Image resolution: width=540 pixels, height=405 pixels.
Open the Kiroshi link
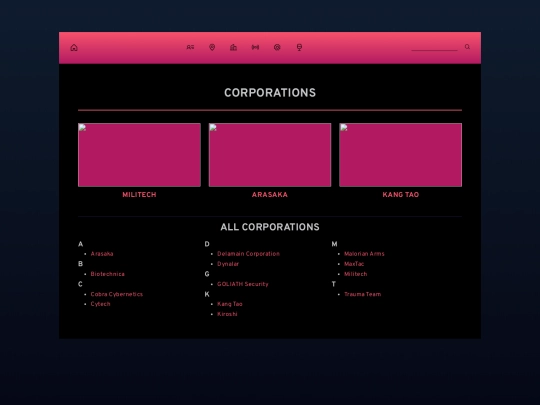coord(227,314)
